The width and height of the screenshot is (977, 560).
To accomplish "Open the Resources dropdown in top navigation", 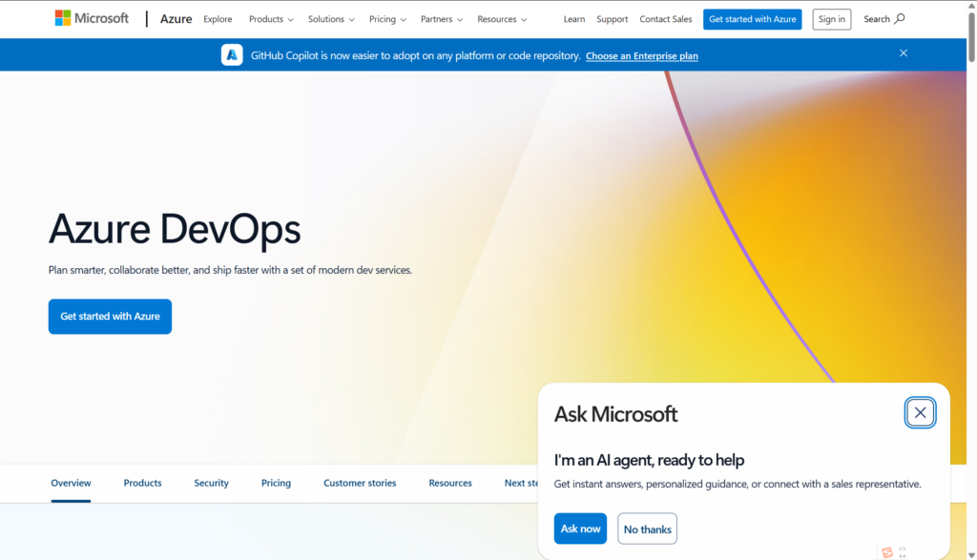I will click(502, 19).
